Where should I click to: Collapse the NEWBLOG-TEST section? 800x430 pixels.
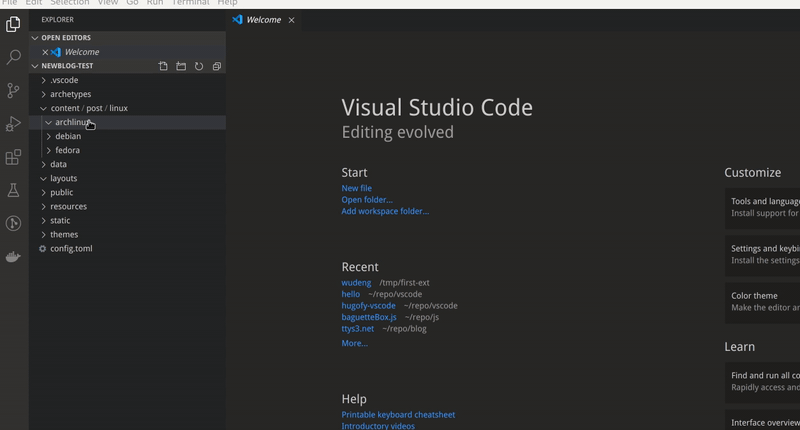35,66
